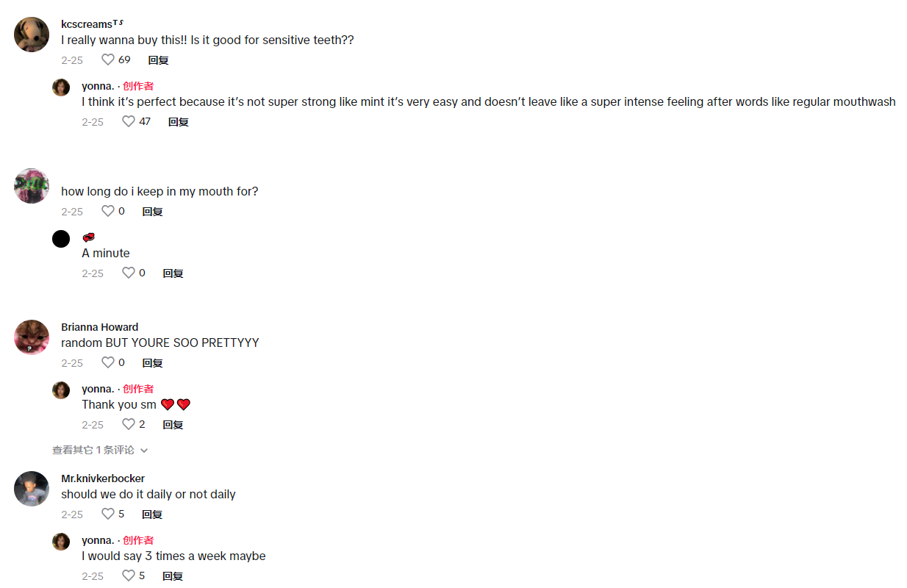
Task: Reply to kcscreams' comment
Action: click(x=158, y=60)
